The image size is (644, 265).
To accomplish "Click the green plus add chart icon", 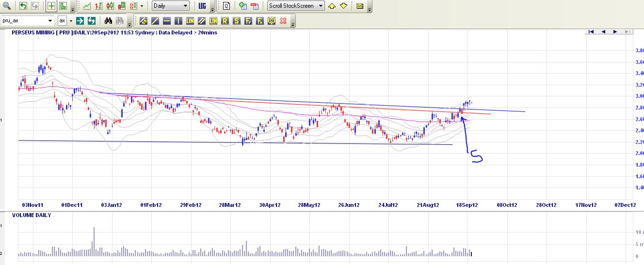I will [x=243, y=6].
